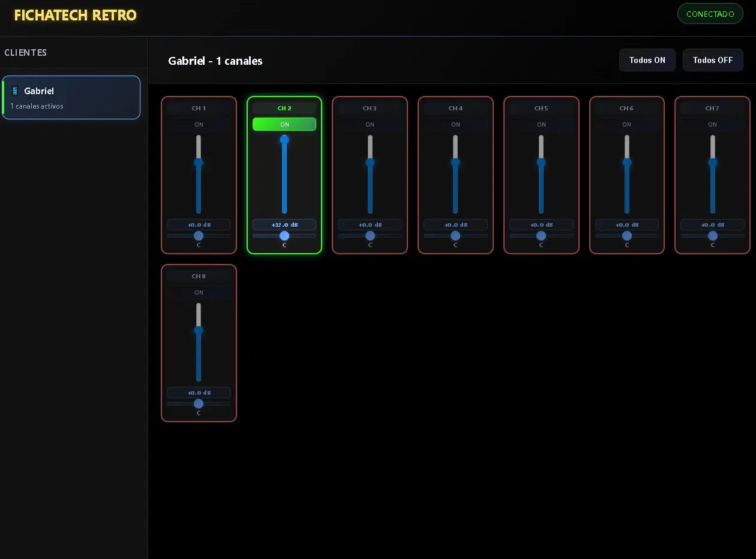Image resolution: width=756 pixels, height=559 pixels.
Task: Select the Gabriel client in sidebar
Action: 71,98
